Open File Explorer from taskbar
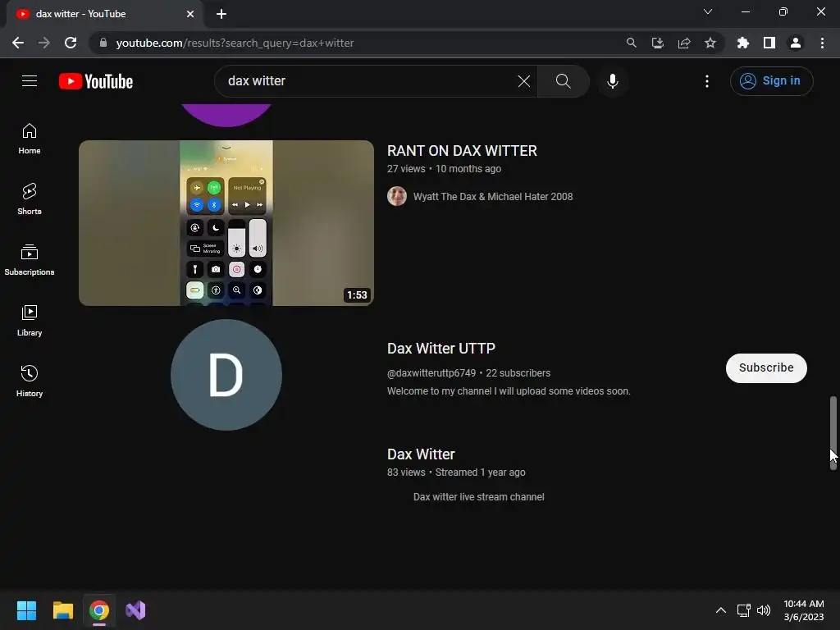The height and width of the screenshot is (630, 840). tap(62, 610)
